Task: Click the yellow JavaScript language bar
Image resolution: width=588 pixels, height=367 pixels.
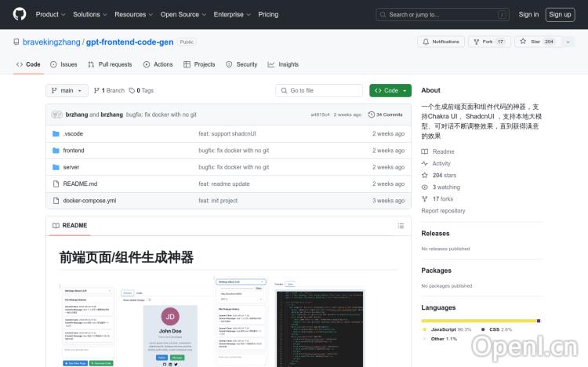Action: pyautogui.click(x=478, y=321)
